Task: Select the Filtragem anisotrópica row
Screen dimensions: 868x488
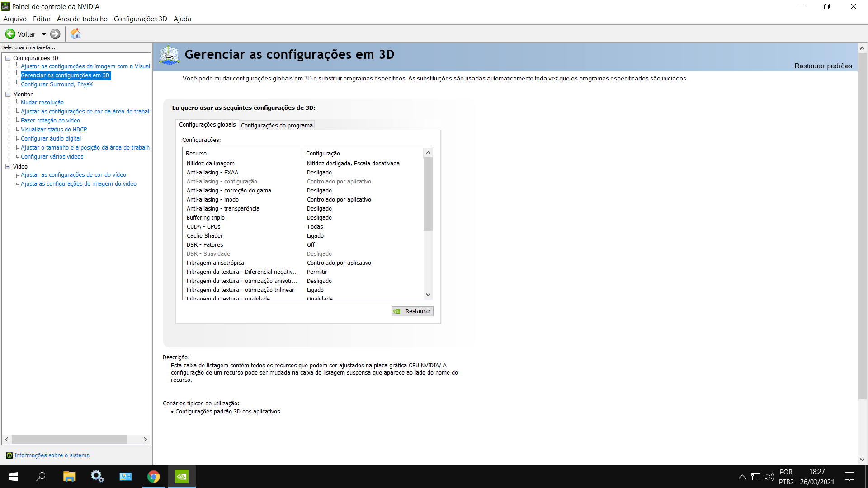Action: pyautogui.click(x=303, y=263)
